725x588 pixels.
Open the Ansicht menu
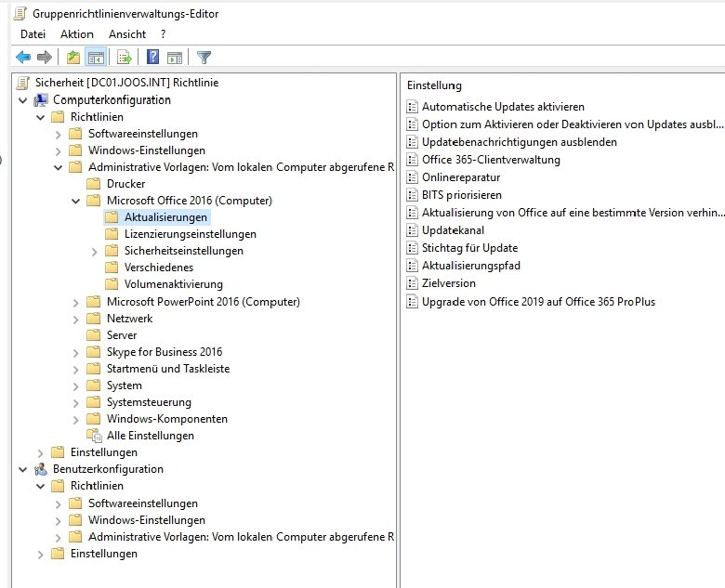(127, 34)
